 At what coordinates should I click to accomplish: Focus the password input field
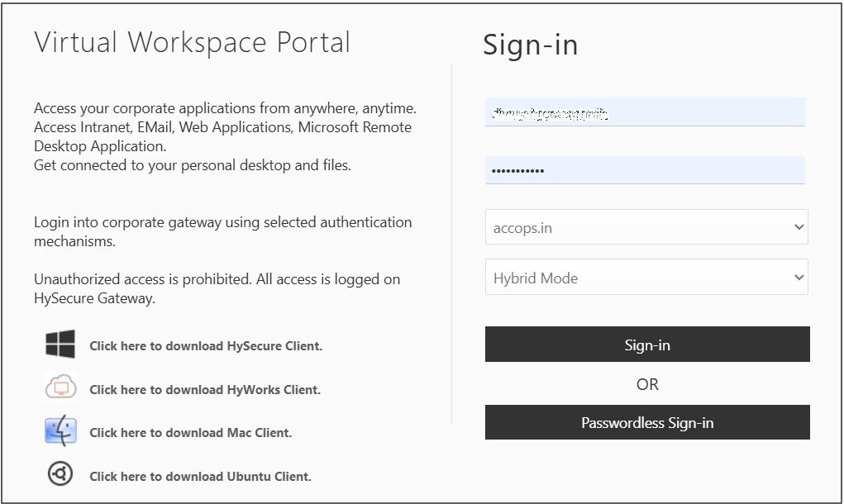[645, 170]
